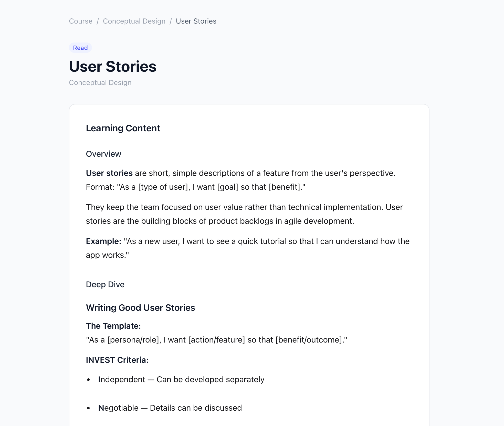This screenshot has height=426, width=504.
Task: Click the bold User stories term
Action: tap(109, 173)
